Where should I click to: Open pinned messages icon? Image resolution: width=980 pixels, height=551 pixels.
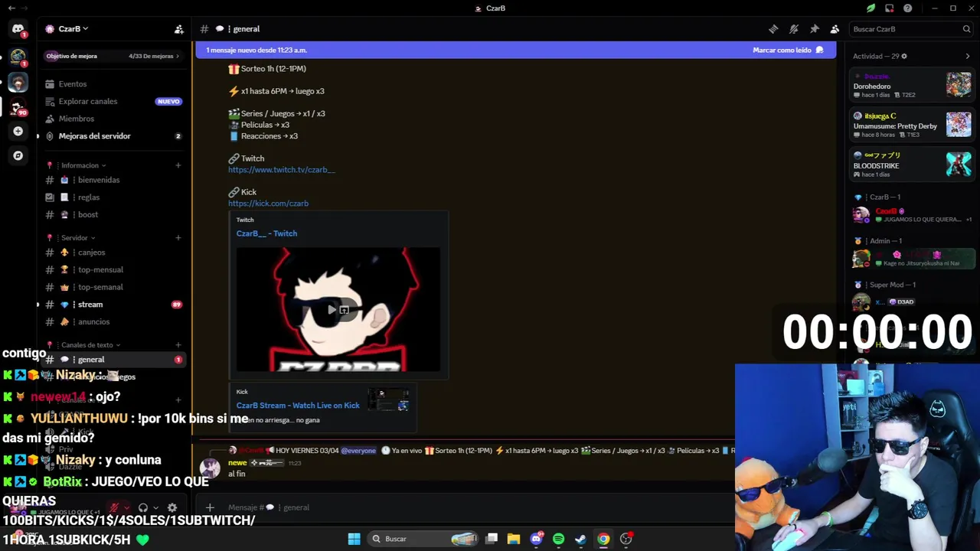(815, 29)
